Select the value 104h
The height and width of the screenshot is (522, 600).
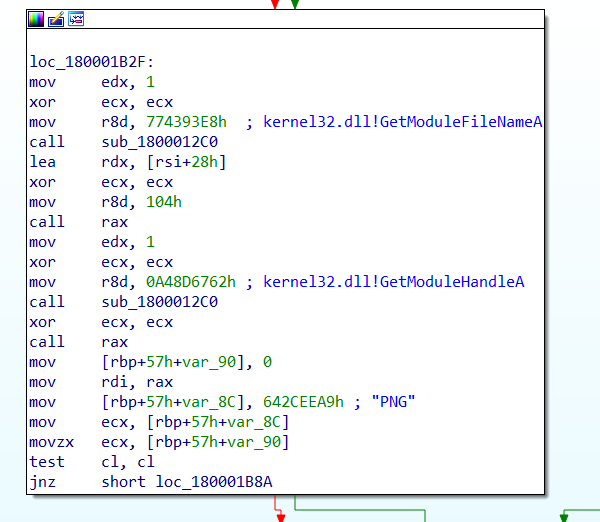[164, 202]
